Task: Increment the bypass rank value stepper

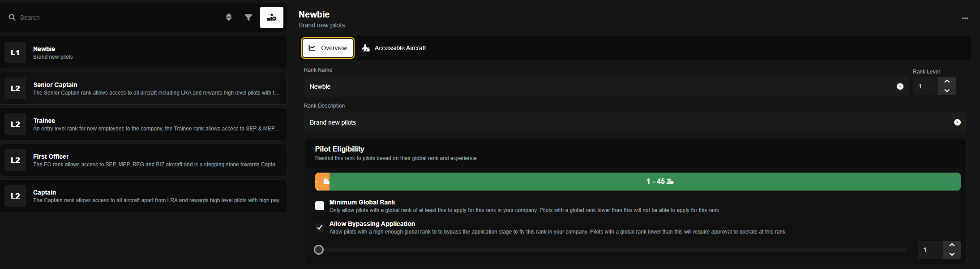Action: tap(952, 245)
